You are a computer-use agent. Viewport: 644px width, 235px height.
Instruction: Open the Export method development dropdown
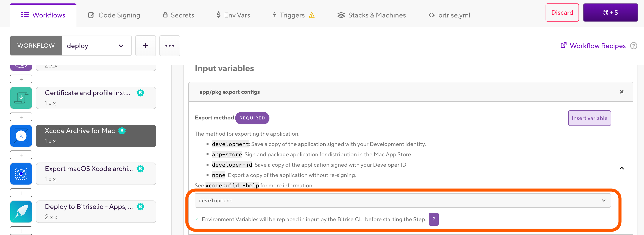[403, 200]
